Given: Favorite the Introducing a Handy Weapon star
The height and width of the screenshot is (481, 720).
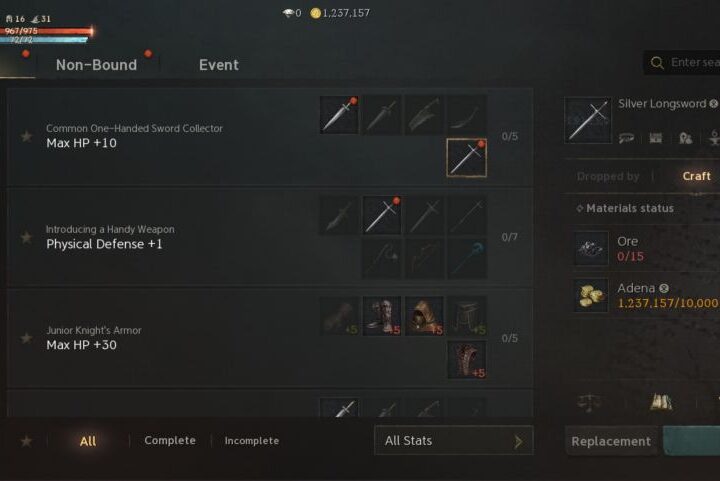Looking at the screenshot, I should 26,237.
